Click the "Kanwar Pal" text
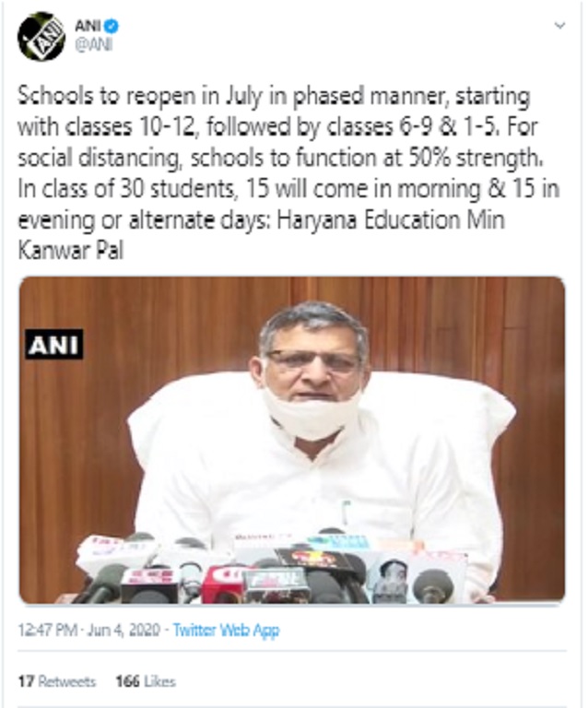 coord(70,250)
